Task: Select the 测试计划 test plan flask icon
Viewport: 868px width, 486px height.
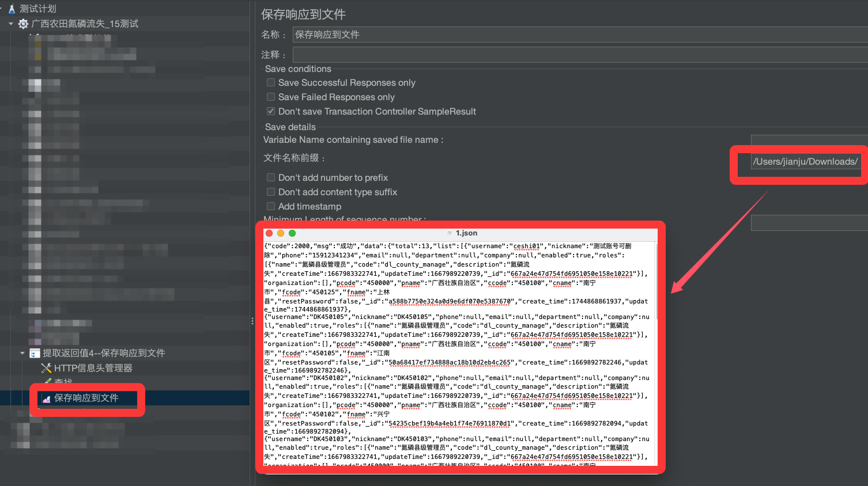Action: click(12, 9)
